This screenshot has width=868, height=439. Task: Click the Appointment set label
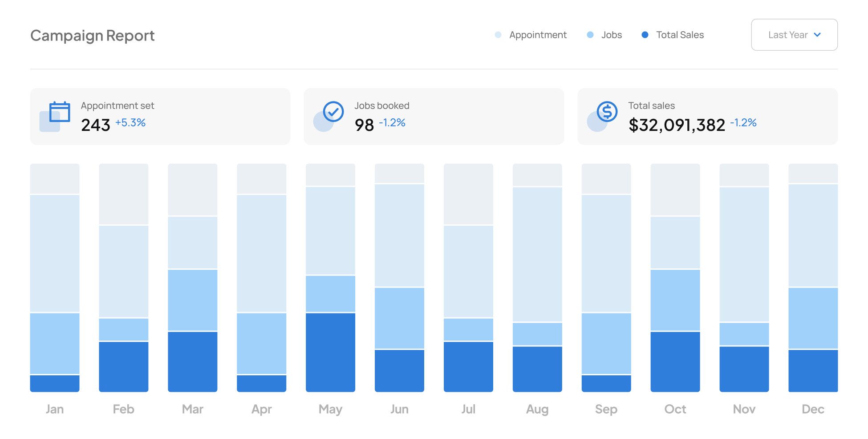[118, 106]
